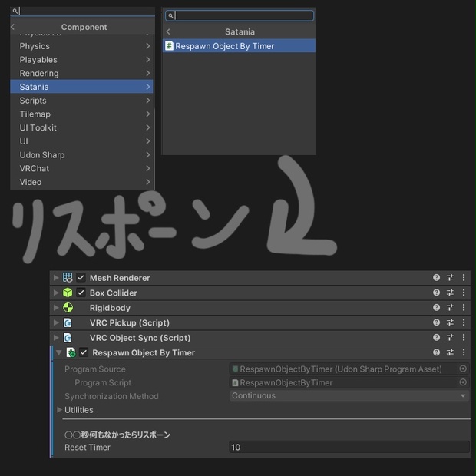This screenshot has height=476, width=476.
Task: Open VRC Object Sync three-dot options menu
Action: pos(464,337)
